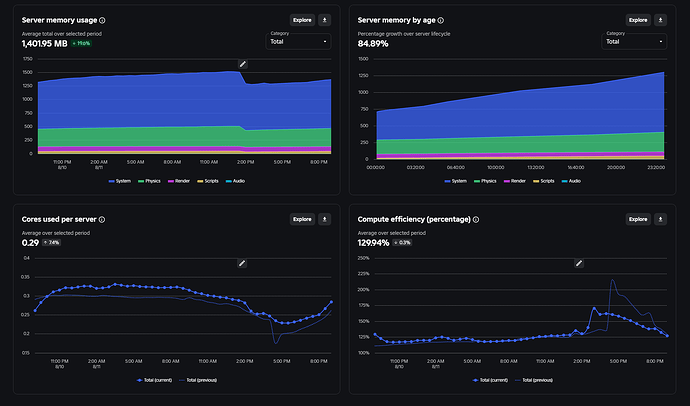
Task: Click Explore on Compute efficiency panel
Action: (638, 219)
